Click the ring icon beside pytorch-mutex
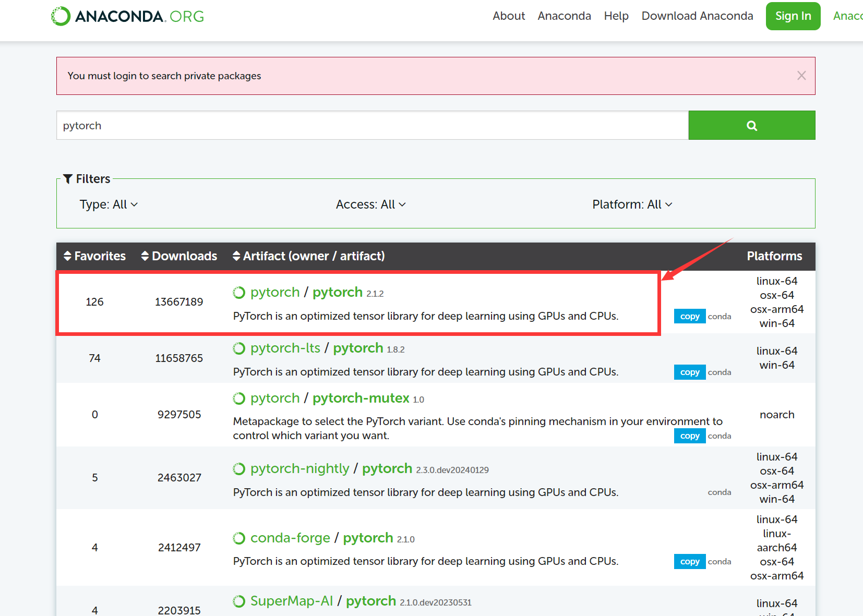This screenshot has width=863, height=616. [239, 398]
